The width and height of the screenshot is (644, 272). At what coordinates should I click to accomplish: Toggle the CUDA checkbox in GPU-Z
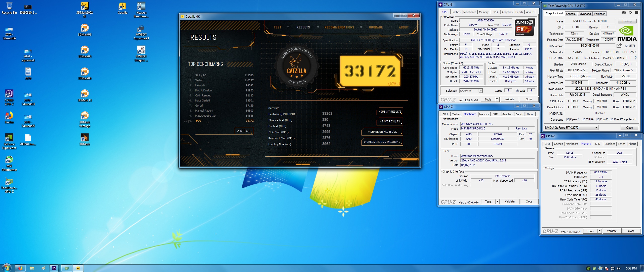[x=584, y=119]
